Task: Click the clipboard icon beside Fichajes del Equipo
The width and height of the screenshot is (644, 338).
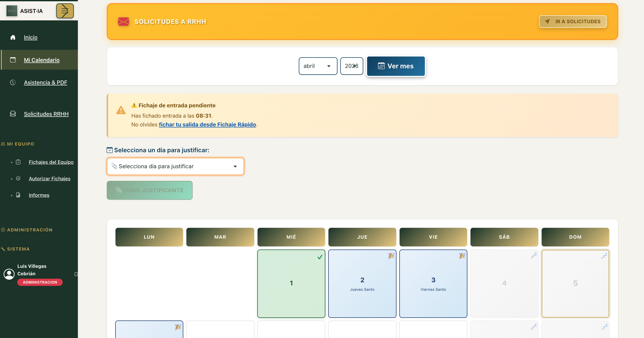Action: (18, 162)
